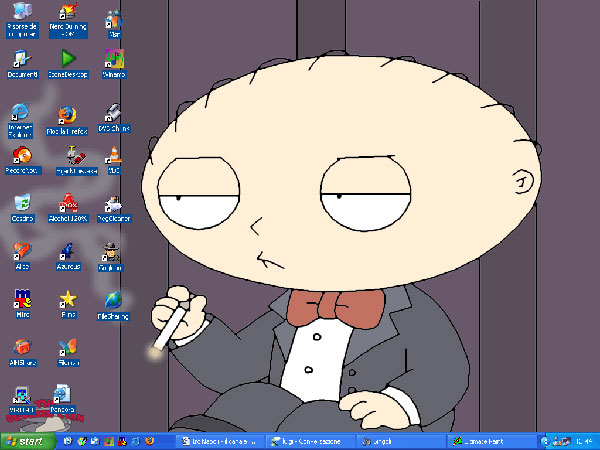The image size is (600, 450).
Task: Launch the mIRC desktop shortcut
Action: (x=22, y=304)
